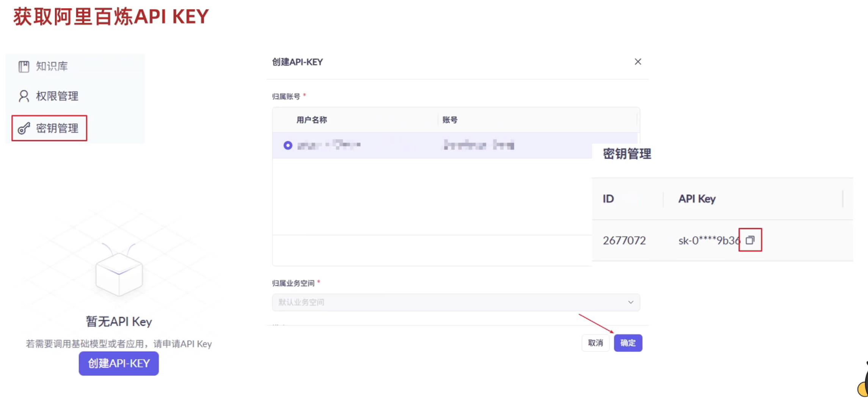Click the 密钥管理 panel heading
The image size is (868, 398).
(x=627, y=154)
